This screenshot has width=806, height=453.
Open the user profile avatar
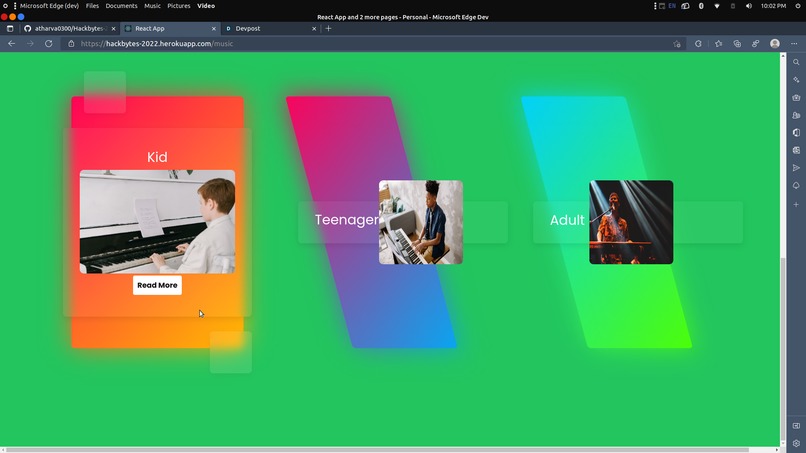[x=775, y=44]
